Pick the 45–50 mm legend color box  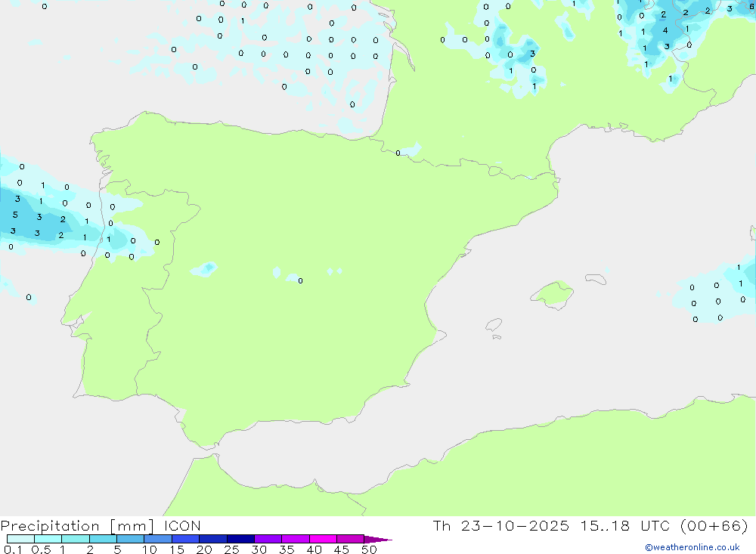click(x=351, y=539)
